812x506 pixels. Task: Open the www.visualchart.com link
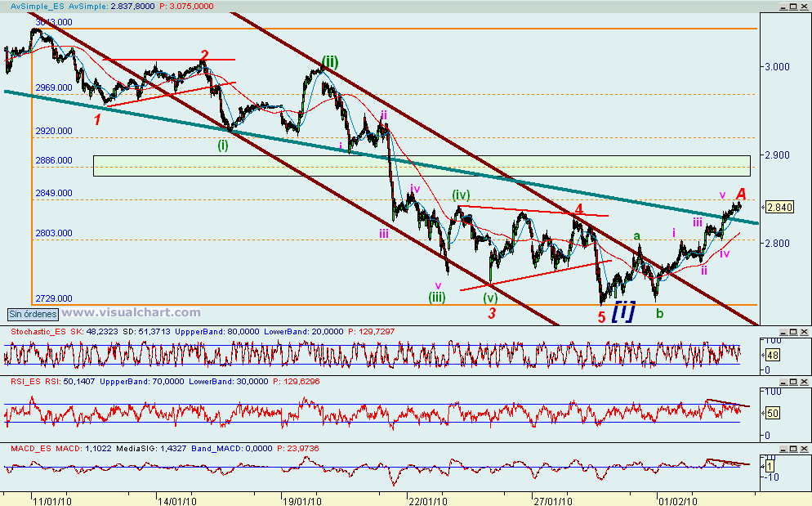point(131,311)
